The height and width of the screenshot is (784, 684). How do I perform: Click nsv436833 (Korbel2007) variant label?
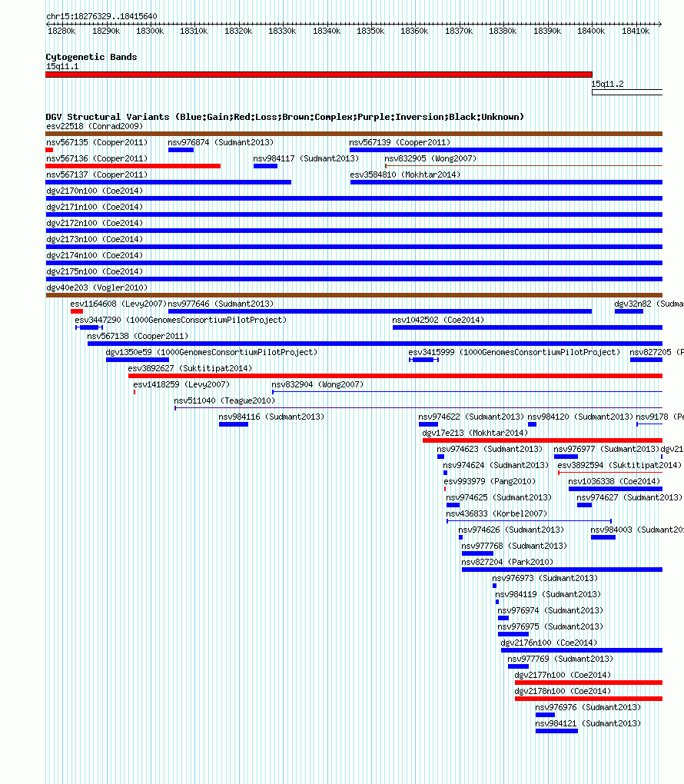click(496, 513)
